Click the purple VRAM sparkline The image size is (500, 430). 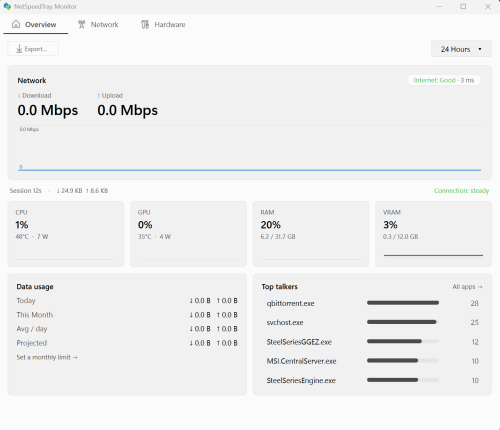tap(433, 255)
